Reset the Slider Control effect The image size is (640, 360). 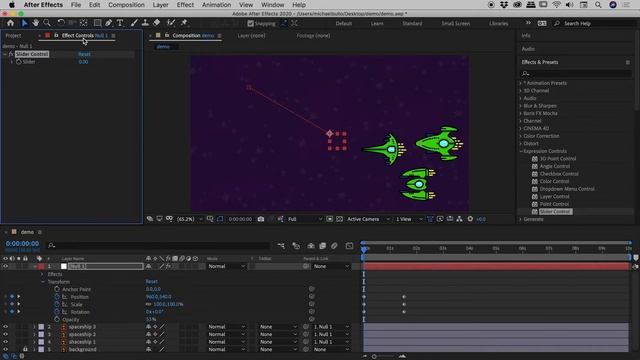[84, 54]
